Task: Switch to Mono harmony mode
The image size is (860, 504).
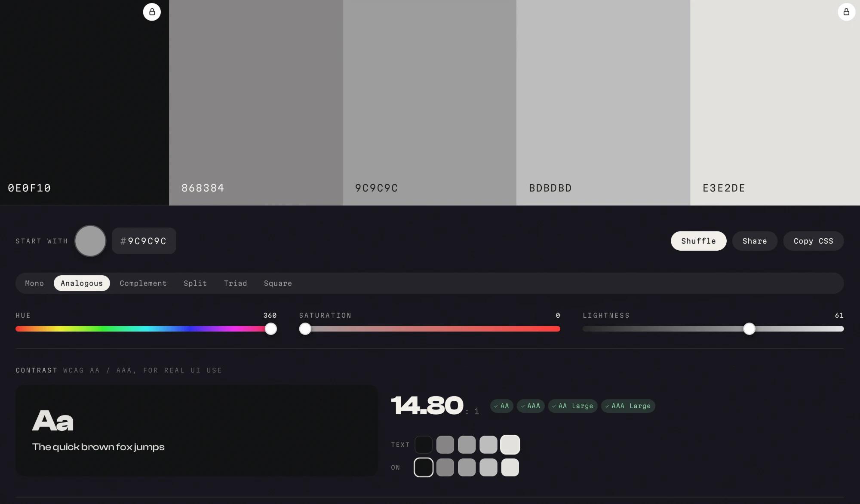Action: pyautogui.click(x=34, y=283)
